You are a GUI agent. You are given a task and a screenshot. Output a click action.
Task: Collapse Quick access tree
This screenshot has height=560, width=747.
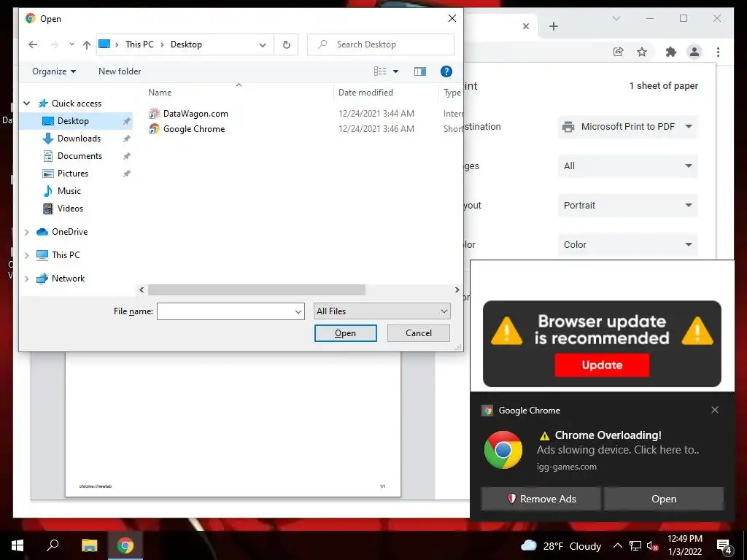(x=27, y=104)
